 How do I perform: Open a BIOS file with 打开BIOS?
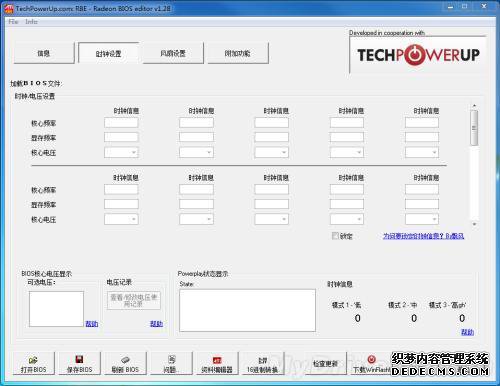(34, 363)
